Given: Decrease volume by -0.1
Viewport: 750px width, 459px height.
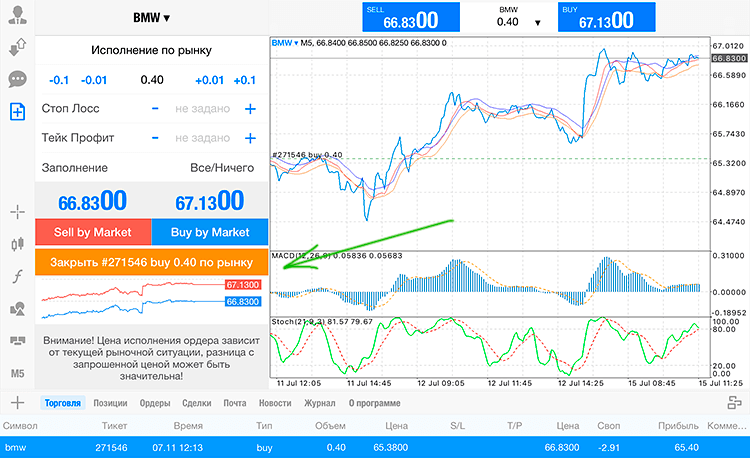Looking at the screenshot, I should coord(59,80).
